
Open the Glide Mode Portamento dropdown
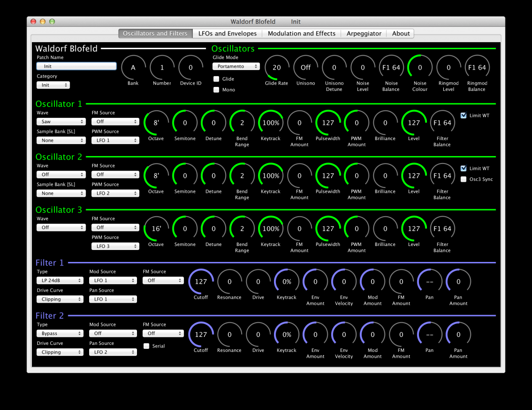236,66
